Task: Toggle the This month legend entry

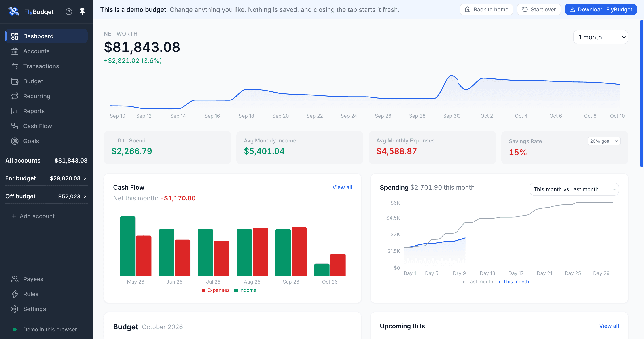Action: click(513, 282)
